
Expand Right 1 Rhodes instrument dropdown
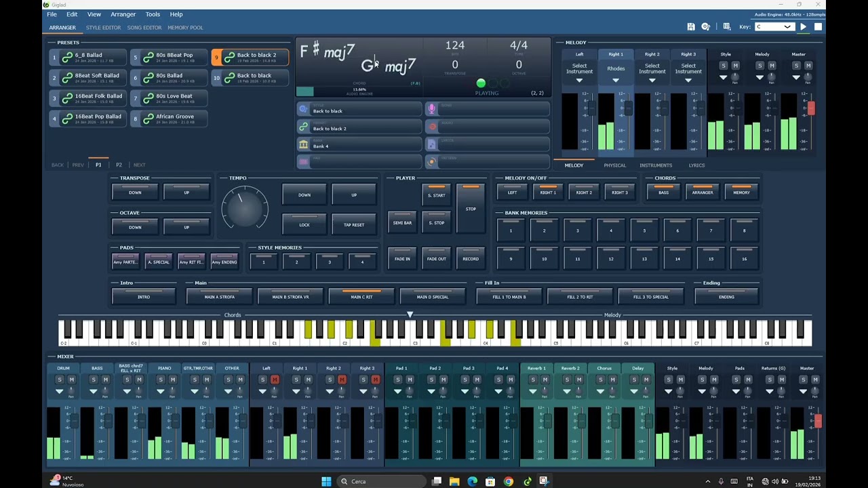(x=616, y=81)
